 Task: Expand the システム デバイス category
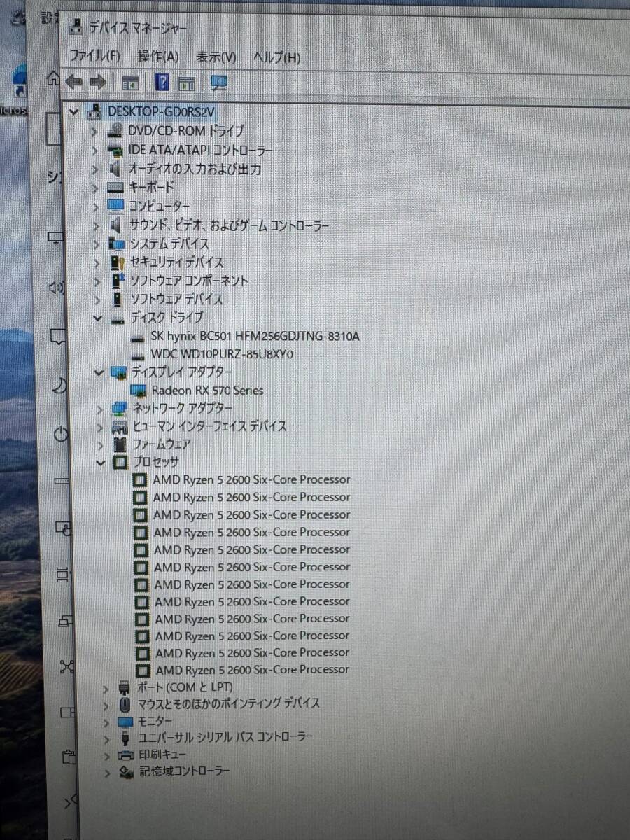click(x=97, y=244)
